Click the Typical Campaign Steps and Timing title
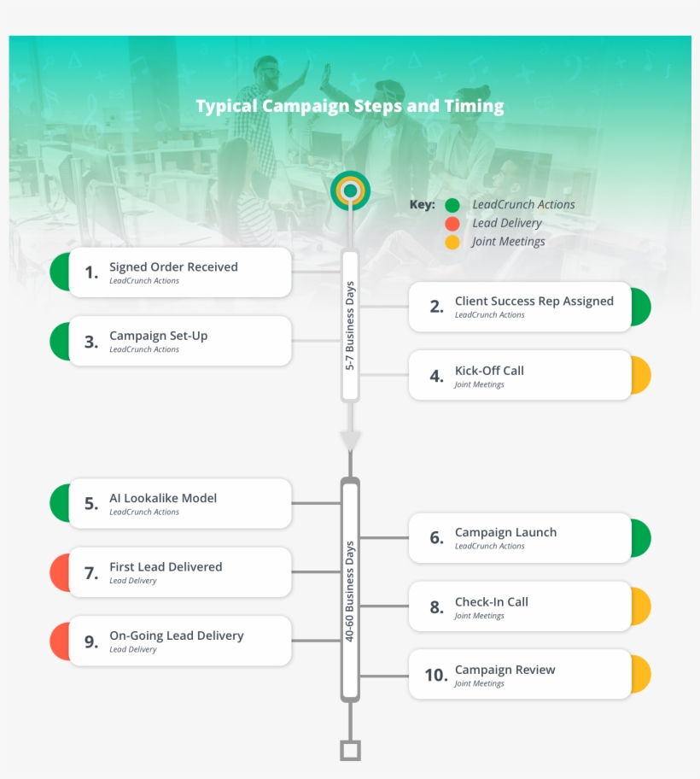700x779 pixels. (x=350, y=107)
